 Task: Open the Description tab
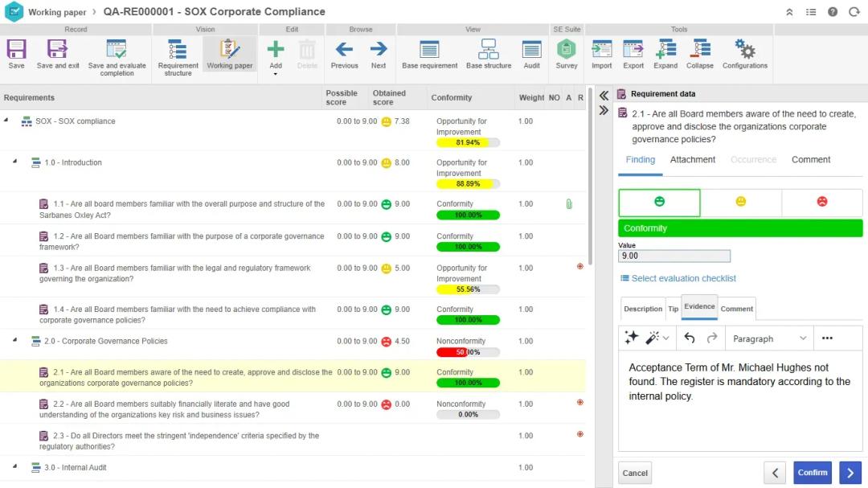tap(643, 309)
